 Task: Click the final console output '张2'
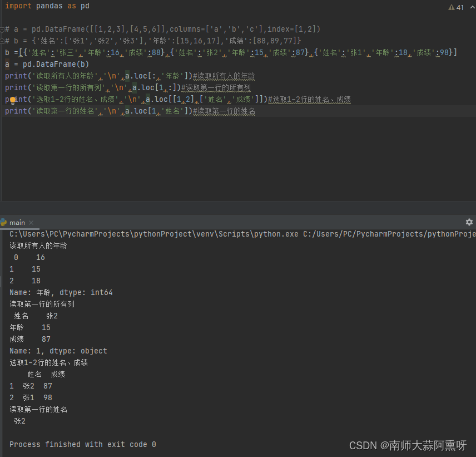click(x=19, y=421)
